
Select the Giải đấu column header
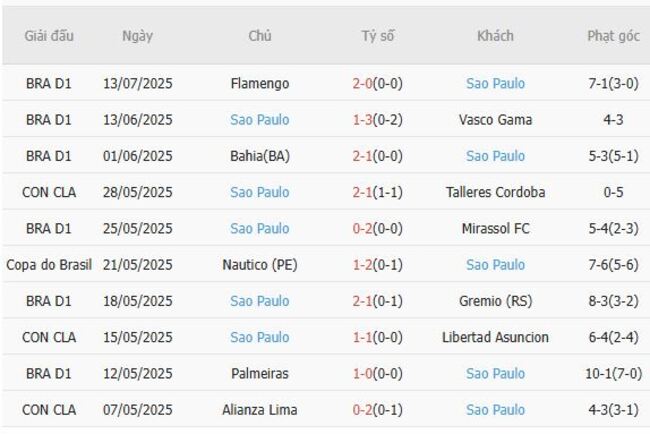49,36
